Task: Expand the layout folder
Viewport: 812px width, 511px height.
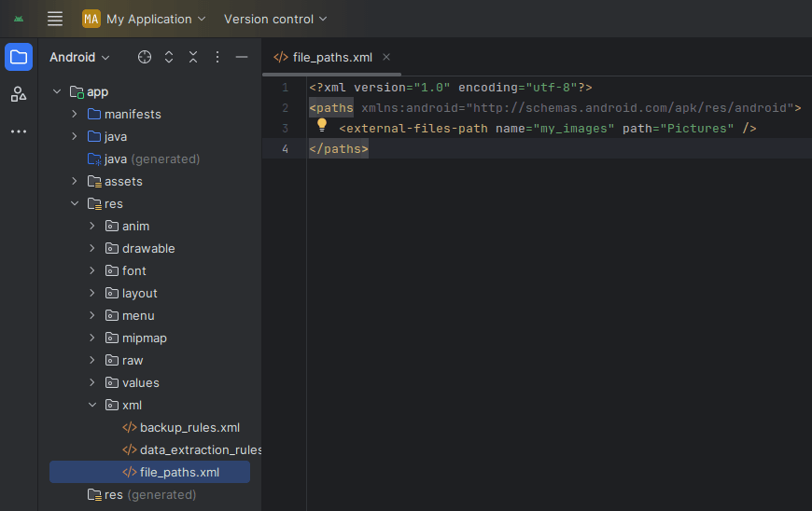Action: (x=92, y=293)
